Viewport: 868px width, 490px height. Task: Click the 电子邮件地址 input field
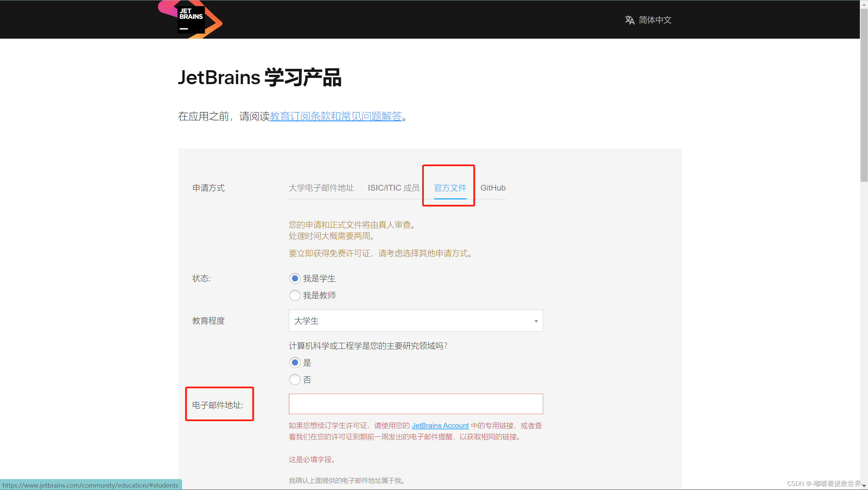tap(415, 404)
